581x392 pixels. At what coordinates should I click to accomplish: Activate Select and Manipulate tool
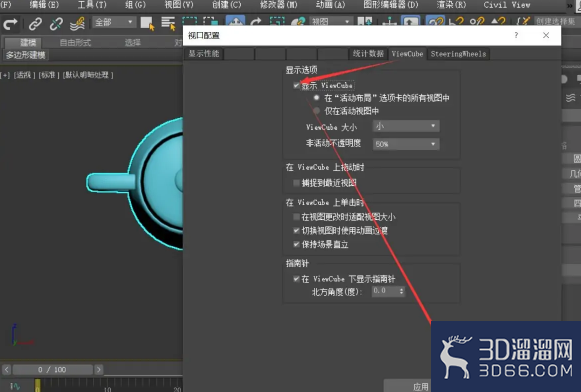[x=389, y=21]
